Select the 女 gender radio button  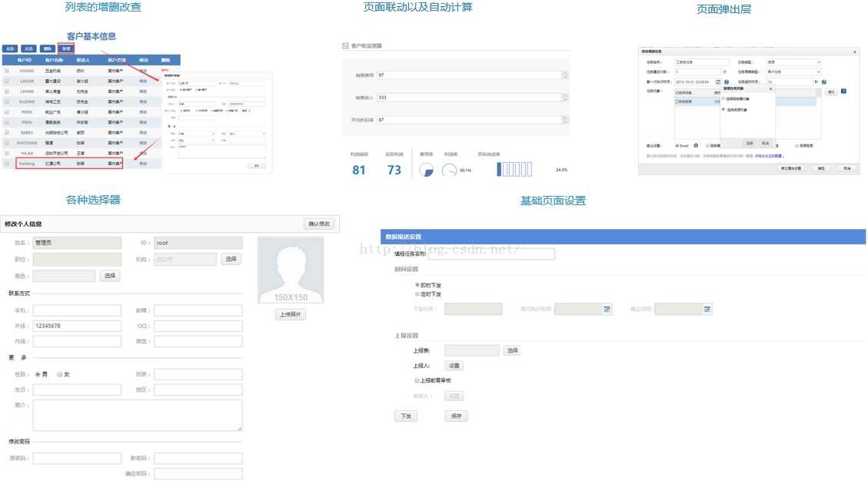click(x=59, y=375)
